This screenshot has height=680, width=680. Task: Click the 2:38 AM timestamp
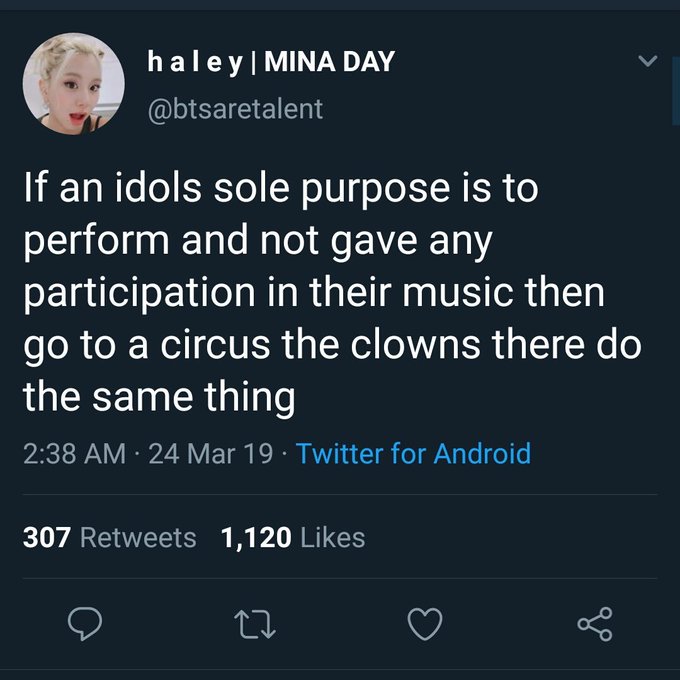75,454
